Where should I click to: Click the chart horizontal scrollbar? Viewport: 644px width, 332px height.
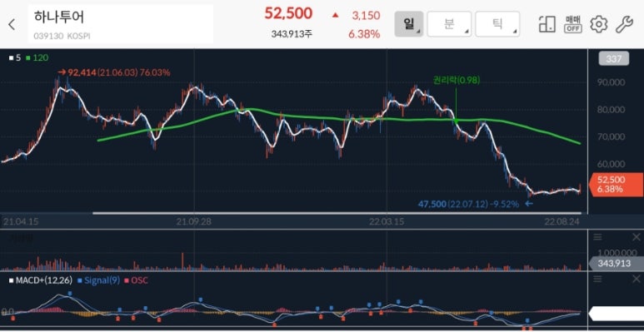[x=337, y=213]
